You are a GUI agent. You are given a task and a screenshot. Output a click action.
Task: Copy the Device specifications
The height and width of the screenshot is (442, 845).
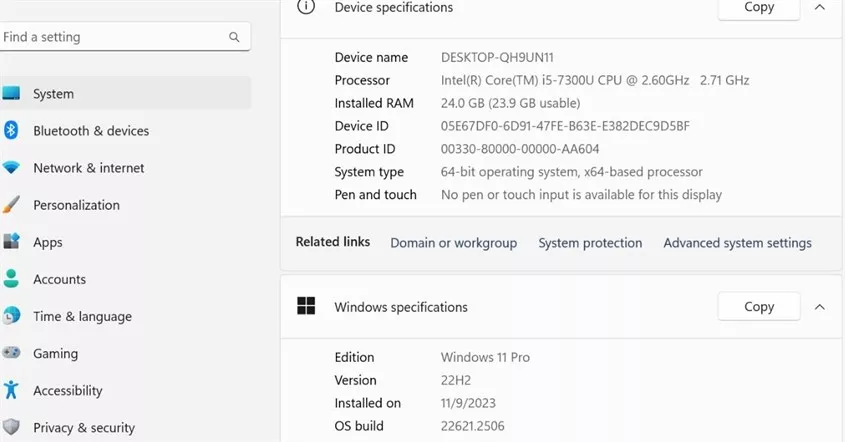click(759, 8)
